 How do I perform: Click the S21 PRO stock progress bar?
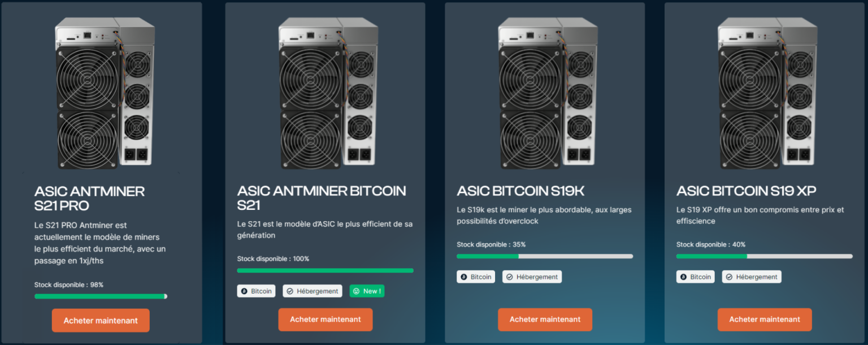[x=101, y=296]
